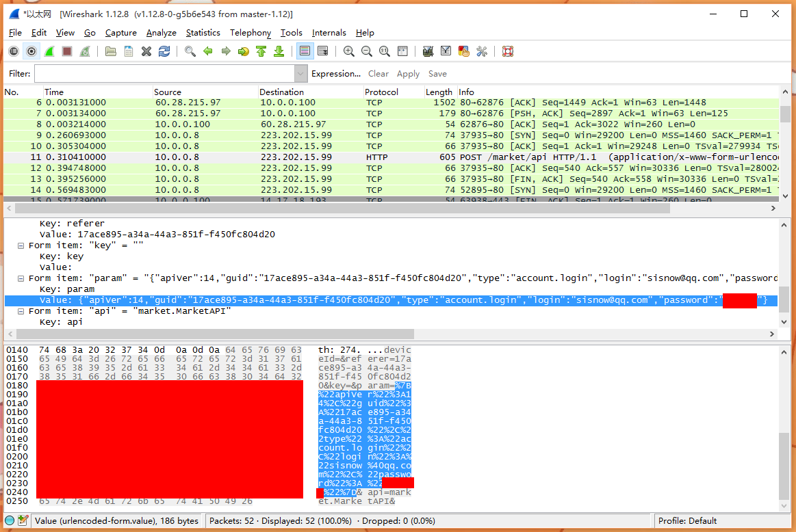The image size is (796, 532).
Task: Click the packet details horizontal scrollbar
Action: click(215, 334)
